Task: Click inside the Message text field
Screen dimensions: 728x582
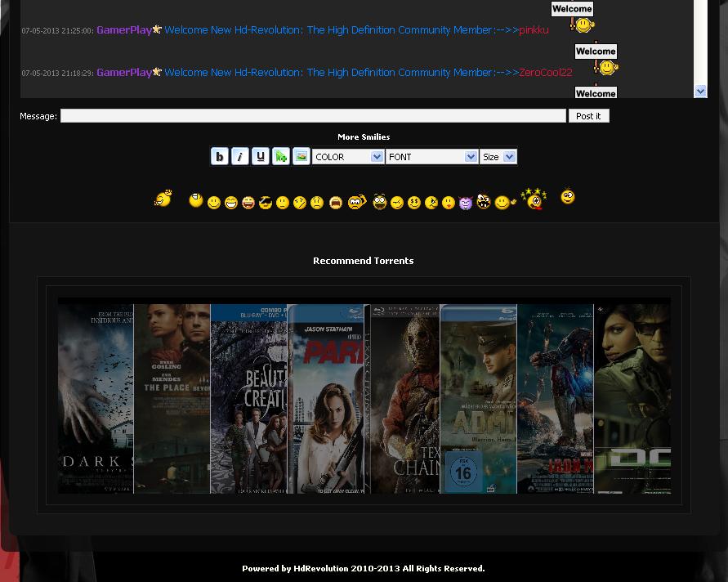Action: [x=314, y=115]
